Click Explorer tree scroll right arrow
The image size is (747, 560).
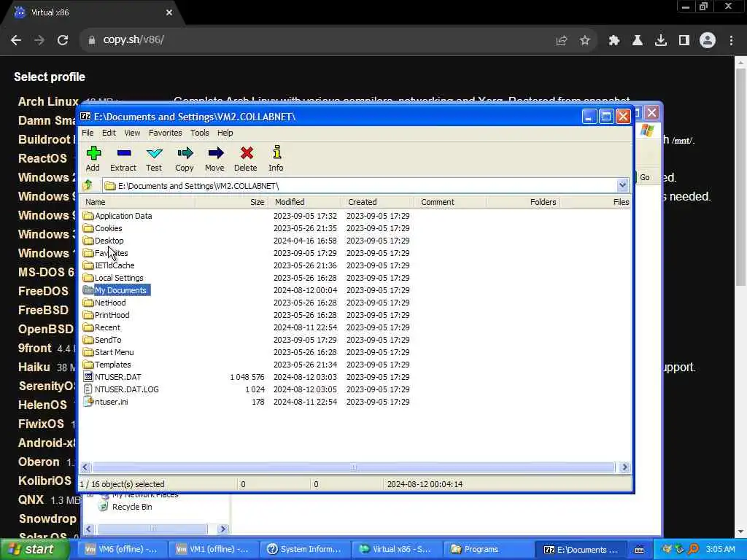[222, 529]
